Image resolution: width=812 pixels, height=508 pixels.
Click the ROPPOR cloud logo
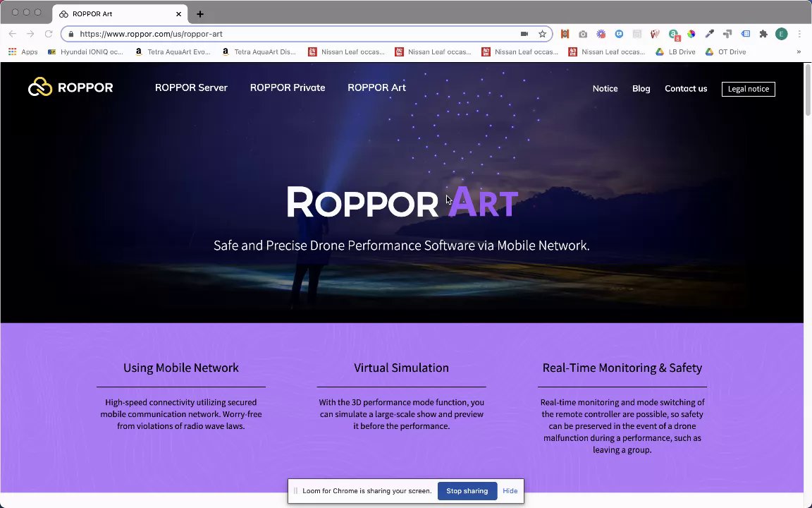coord(70,87)
